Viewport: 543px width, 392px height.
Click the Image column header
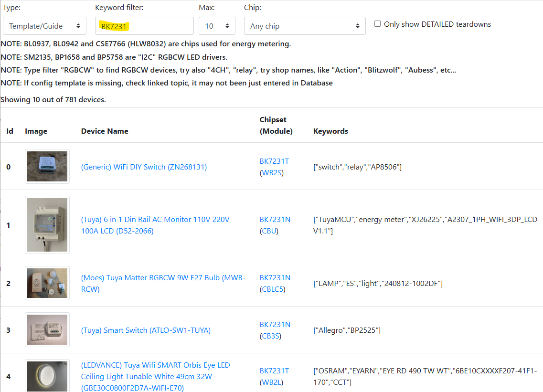point(36,131)
